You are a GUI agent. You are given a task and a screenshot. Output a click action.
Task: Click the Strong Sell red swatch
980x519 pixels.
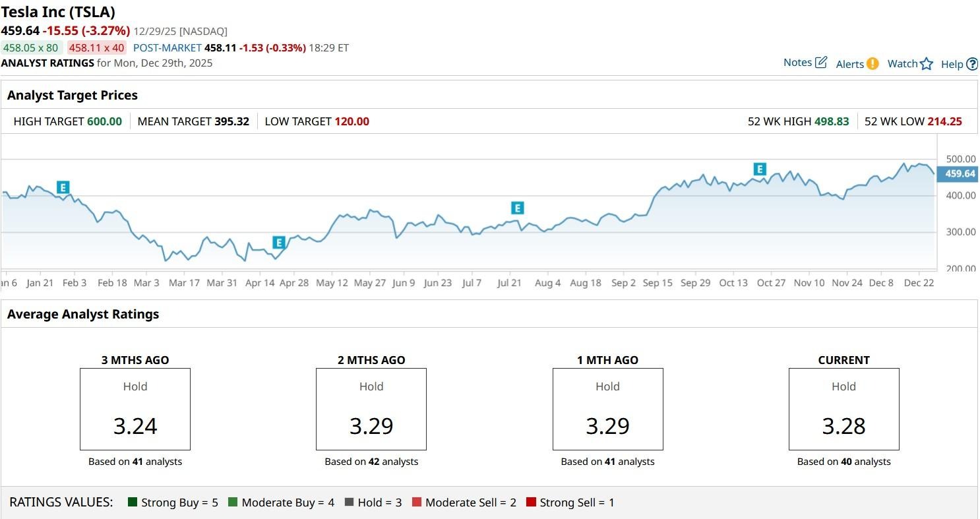[531, 503]
